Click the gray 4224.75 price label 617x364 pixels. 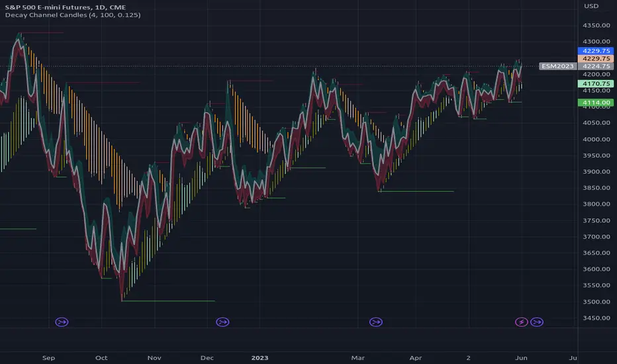(596, 66)
